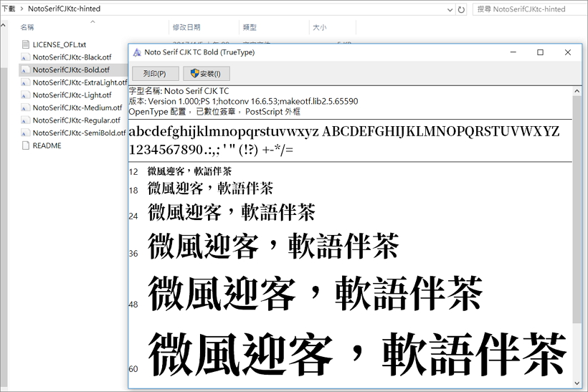Click the NotoSerifCJKtc-ExtraLight.otf font icon

click(x=26, y=82)
